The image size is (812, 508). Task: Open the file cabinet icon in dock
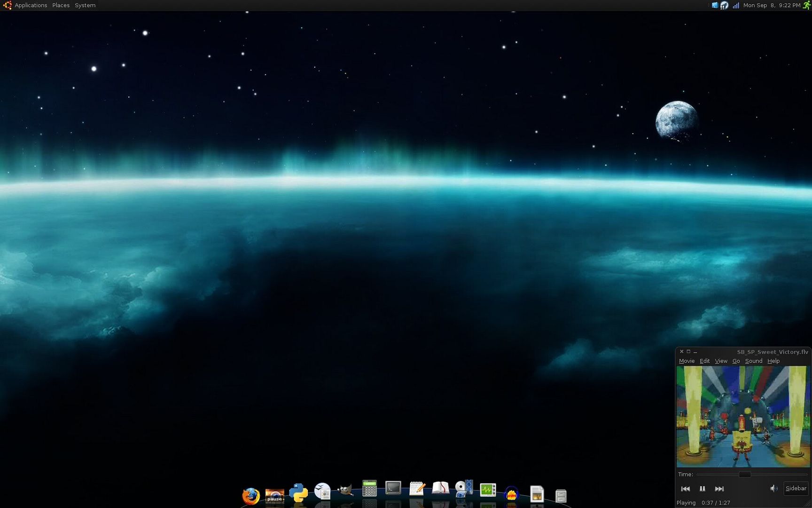tap(561, 496)
